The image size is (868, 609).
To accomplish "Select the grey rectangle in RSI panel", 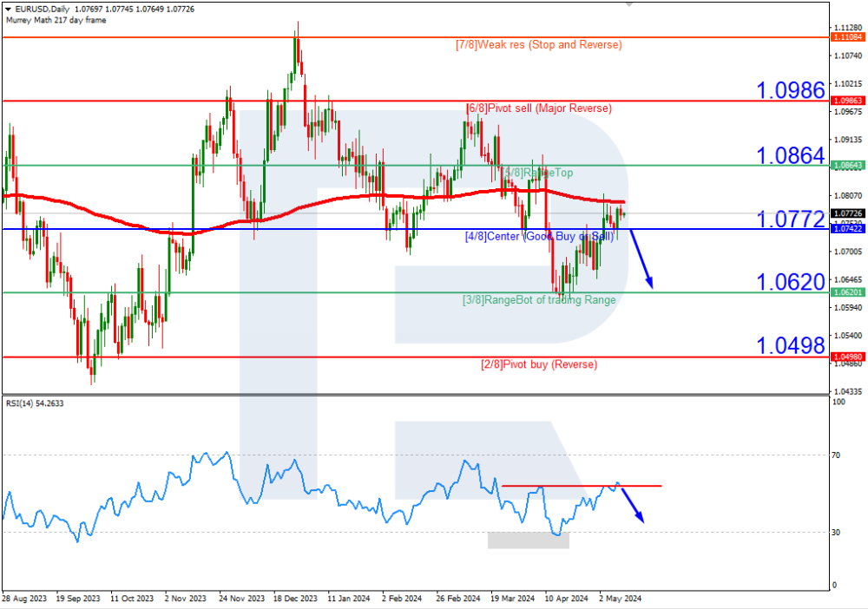I will pos(528,540).
